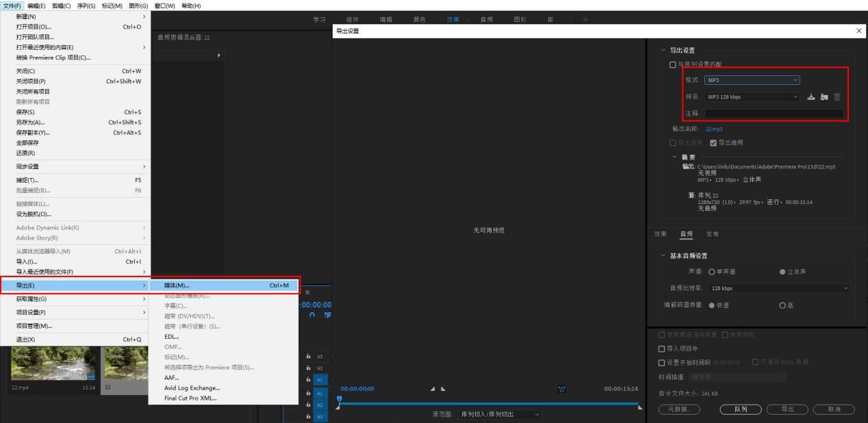Select 快速 codec quality radio
Screen dimensions: 868x423
tap(711, 305)
